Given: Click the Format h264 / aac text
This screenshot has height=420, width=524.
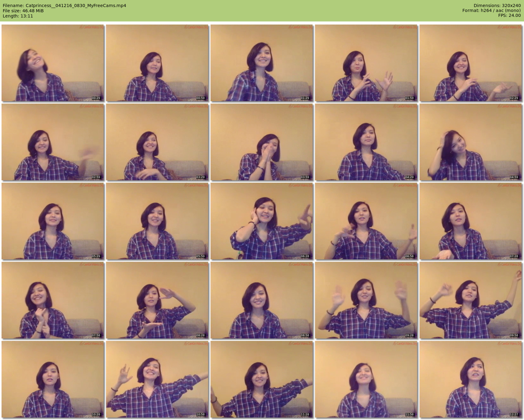Looking at the screenshot, I should coord(491,11).
